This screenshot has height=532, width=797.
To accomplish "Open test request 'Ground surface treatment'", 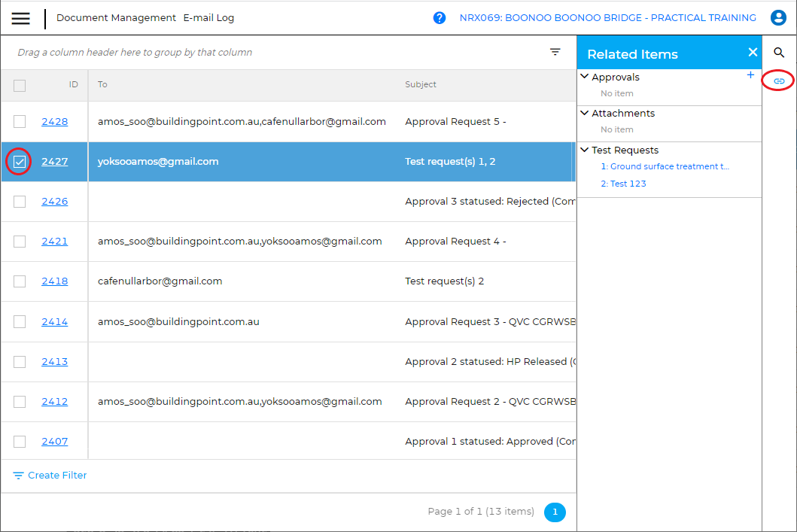I will (665, 166).
